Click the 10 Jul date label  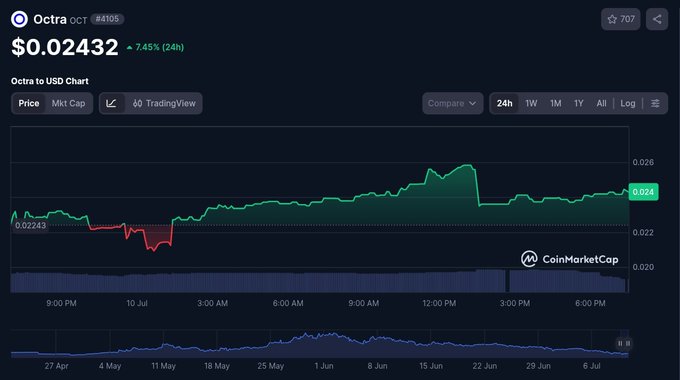point(137,303)
